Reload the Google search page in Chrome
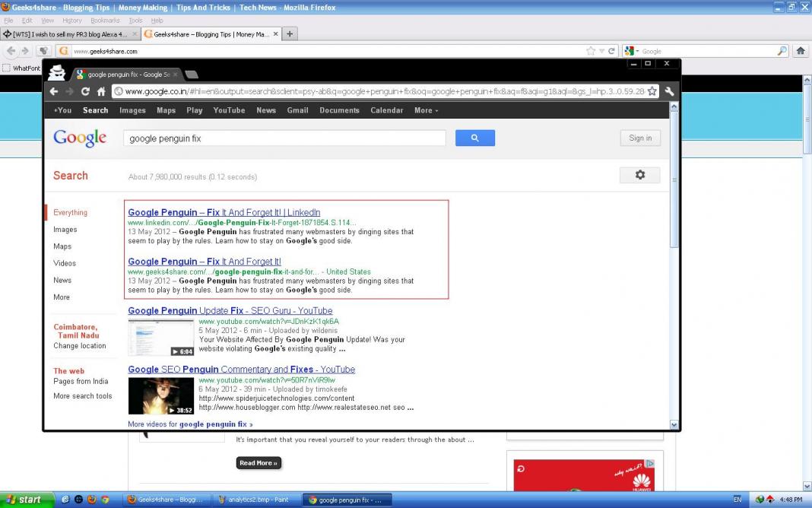Image resolution: width=812 pixels, height=508 pixels. (85, 92)
